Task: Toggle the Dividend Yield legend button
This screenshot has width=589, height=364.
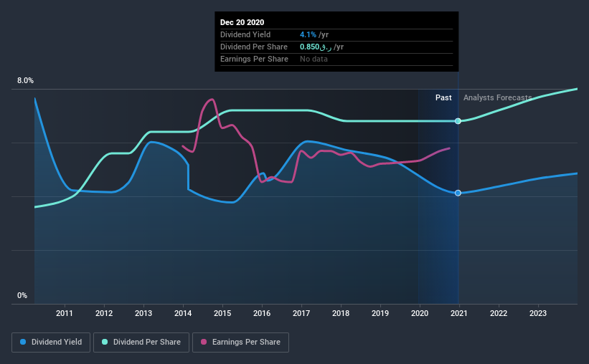Action: tap(51, 343)
